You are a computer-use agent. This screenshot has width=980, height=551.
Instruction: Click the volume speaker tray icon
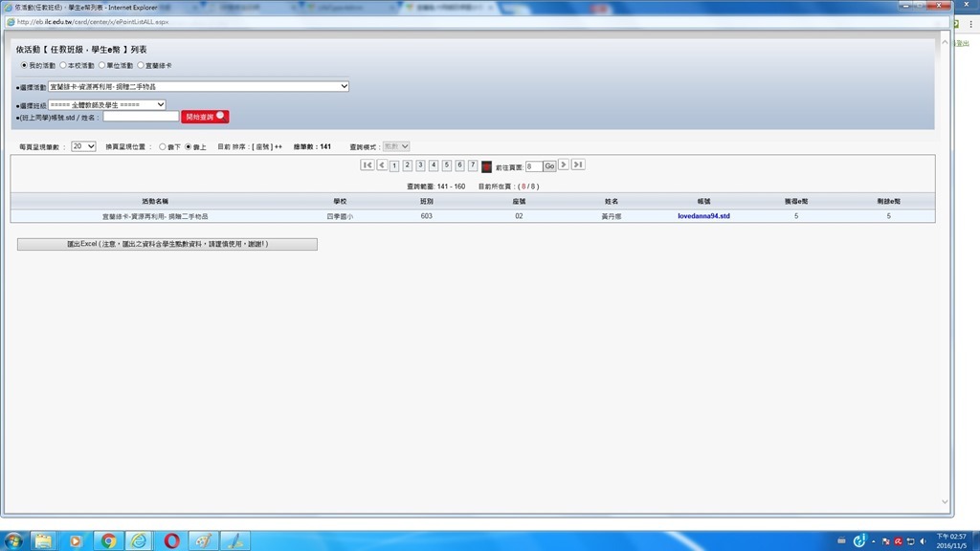[924, 541]
